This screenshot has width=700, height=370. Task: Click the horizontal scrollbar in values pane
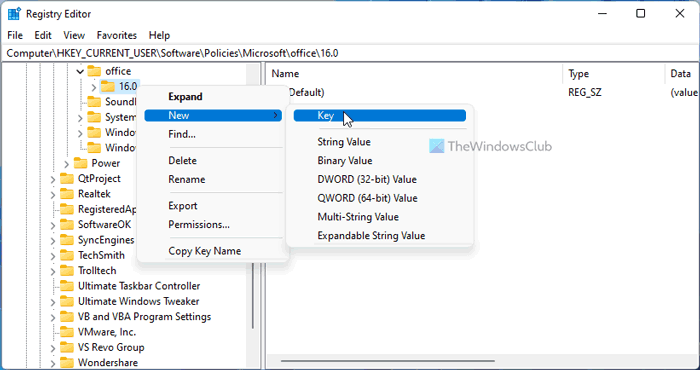click(x=388, y=361)
